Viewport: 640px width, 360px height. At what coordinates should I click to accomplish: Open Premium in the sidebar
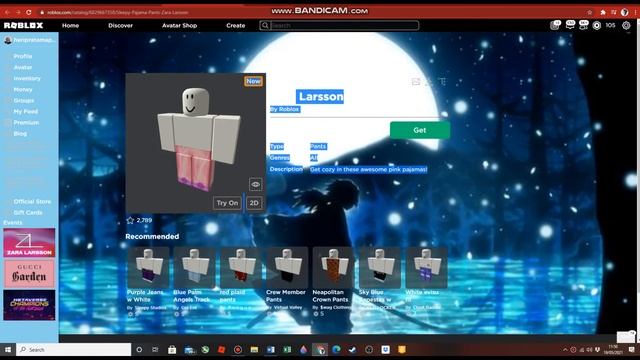(26, 122)
